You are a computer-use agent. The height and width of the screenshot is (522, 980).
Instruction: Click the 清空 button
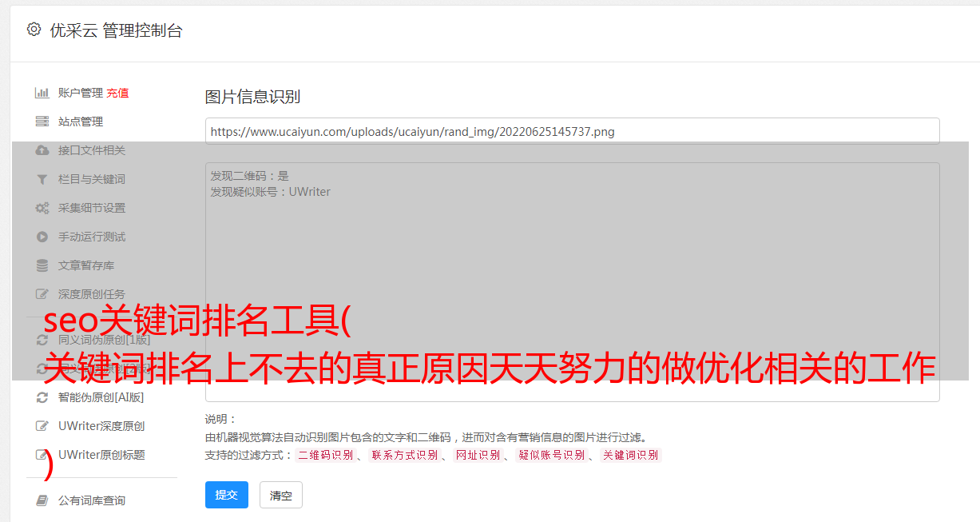(281, 495)
